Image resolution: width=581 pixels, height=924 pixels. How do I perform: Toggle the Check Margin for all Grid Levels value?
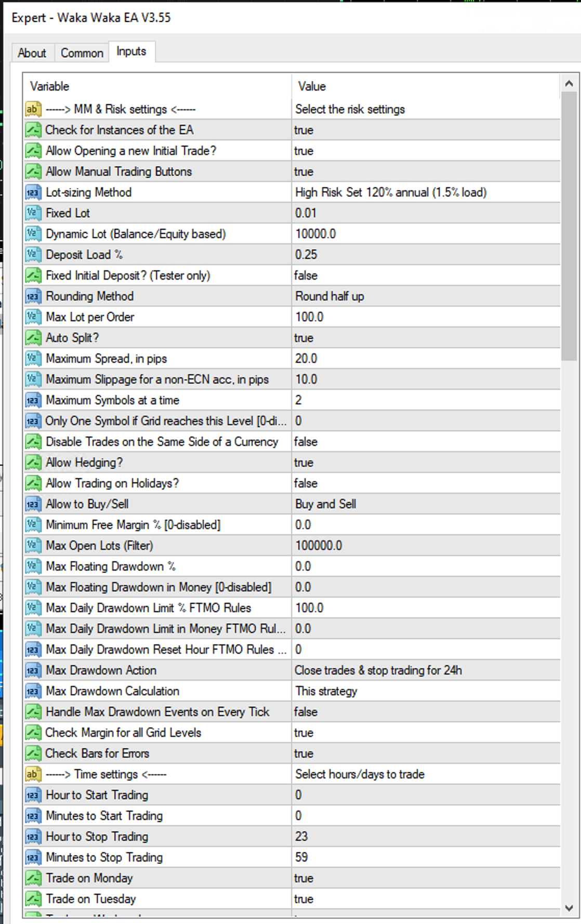426,733
